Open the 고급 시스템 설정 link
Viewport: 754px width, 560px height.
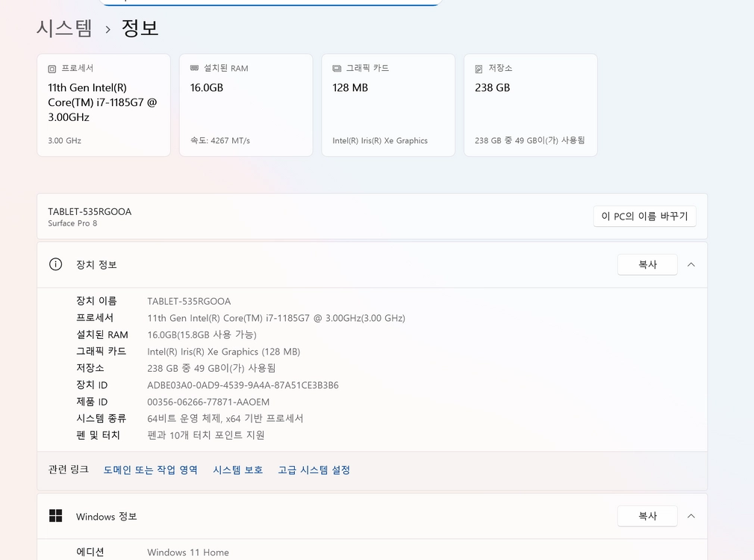point(314,470)
